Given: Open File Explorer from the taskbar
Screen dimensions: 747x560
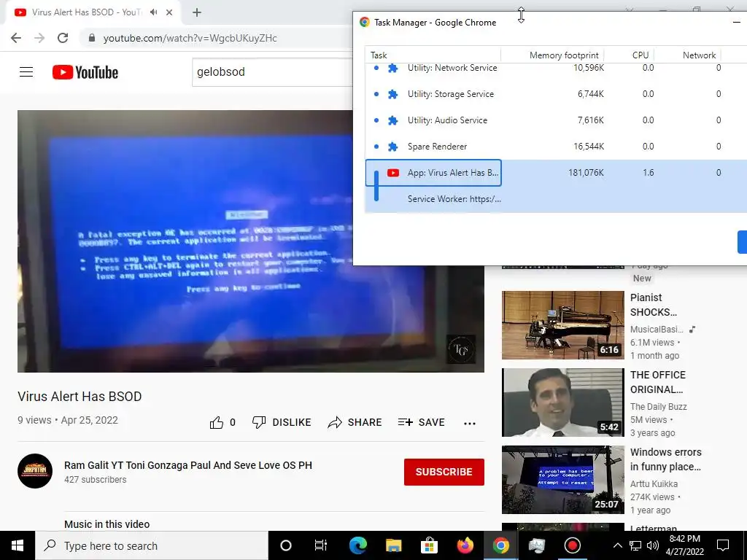Looking at the screenshot, I should [x=393, y=545].
